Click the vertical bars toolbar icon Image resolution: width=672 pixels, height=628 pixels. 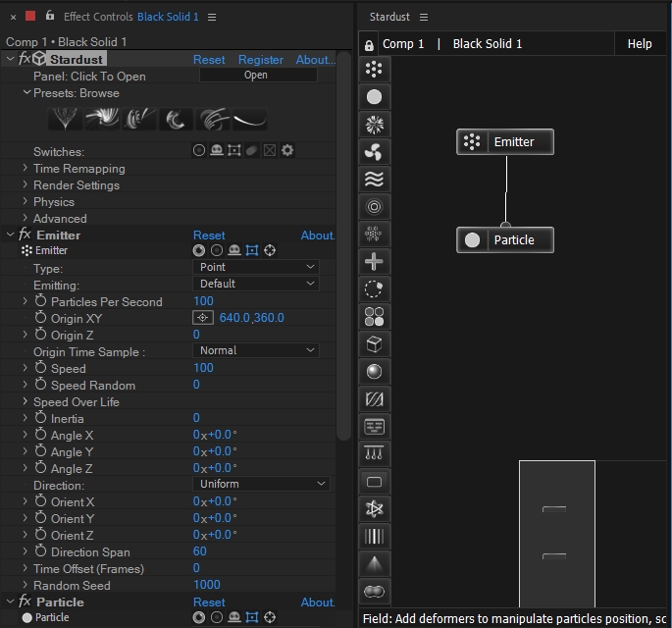click(374, 537)
